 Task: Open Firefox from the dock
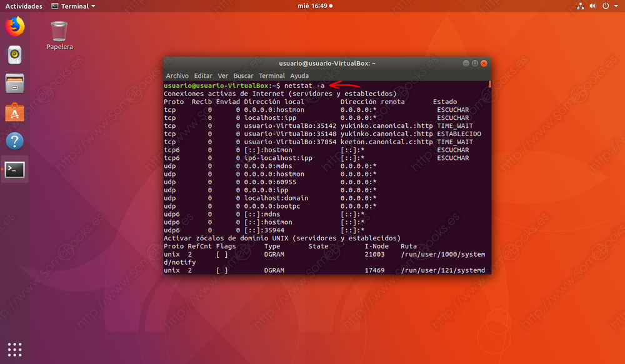[x=15, y=26]
